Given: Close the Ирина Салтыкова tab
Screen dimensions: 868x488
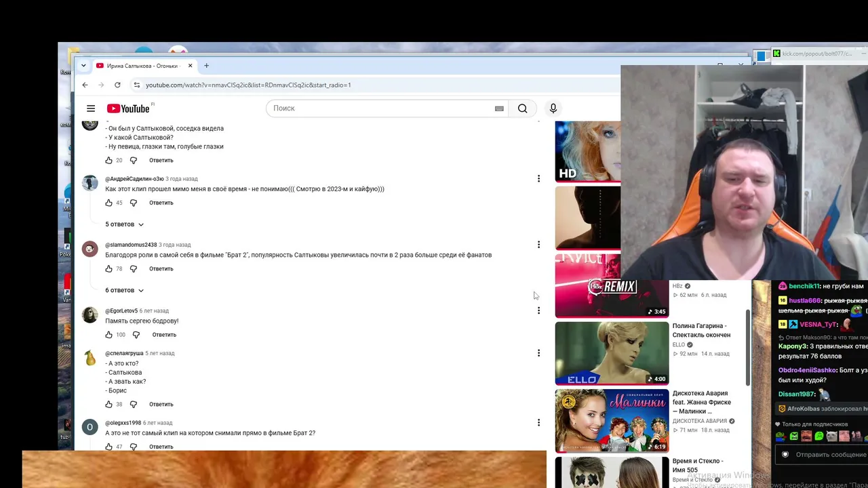Looking at the screenshot, I should [x=190, y=66].
